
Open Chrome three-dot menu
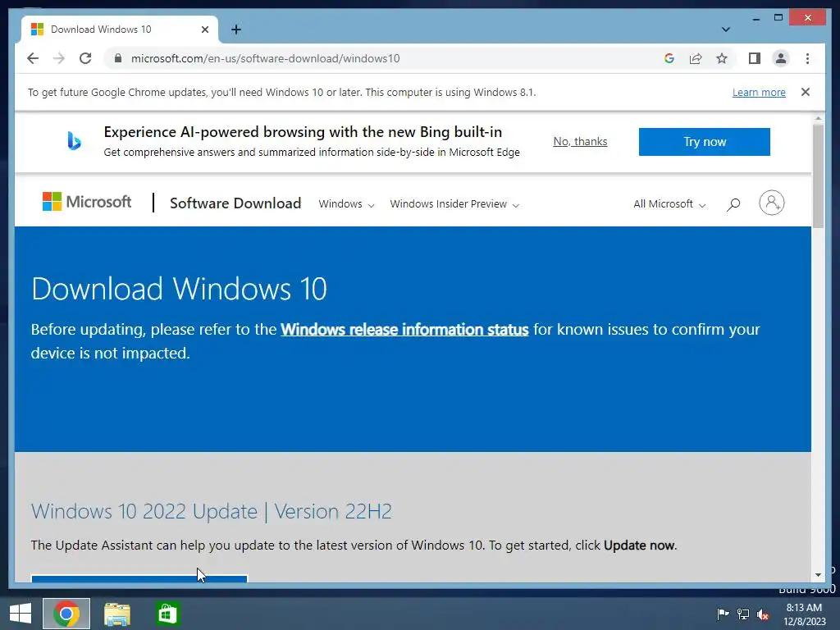point(807,58)
